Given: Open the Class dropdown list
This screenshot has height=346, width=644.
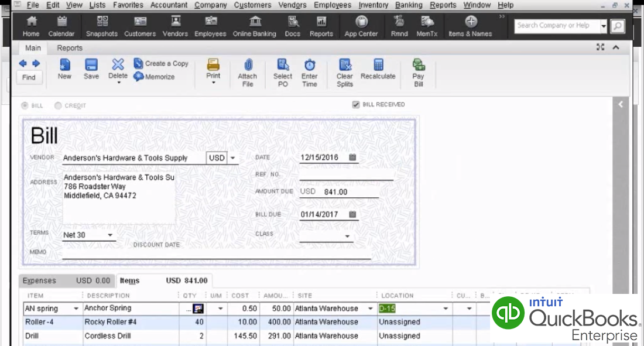Looking at the screenshot, I should (x=347, y=237).
